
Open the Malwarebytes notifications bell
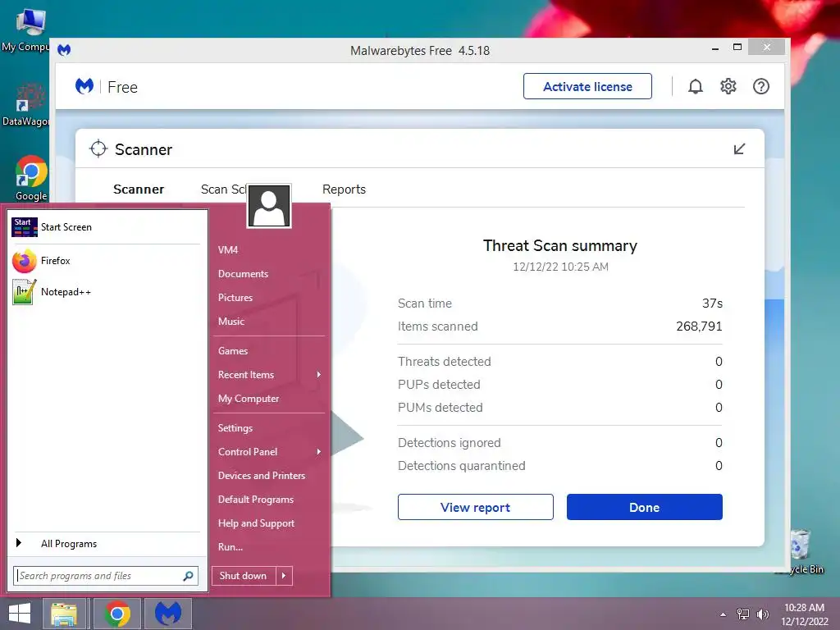click(x=696, y=86)
